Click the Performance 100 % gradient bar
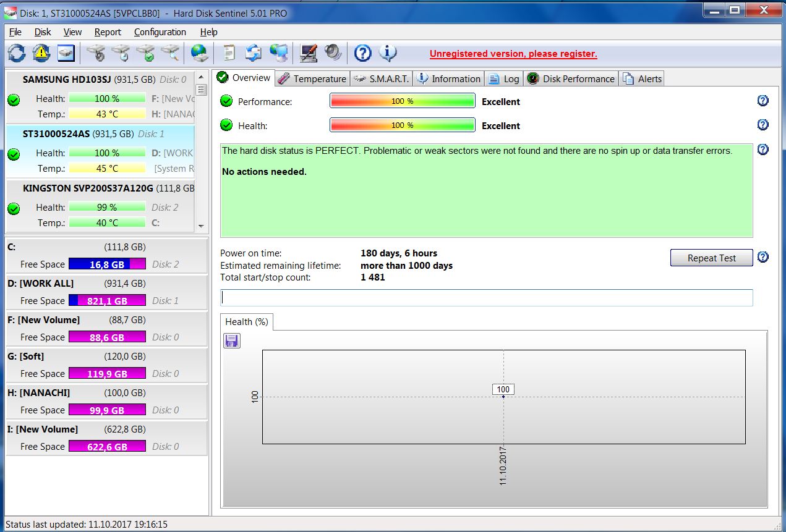Screen dimensions: 786x532 tap(403, 101)
